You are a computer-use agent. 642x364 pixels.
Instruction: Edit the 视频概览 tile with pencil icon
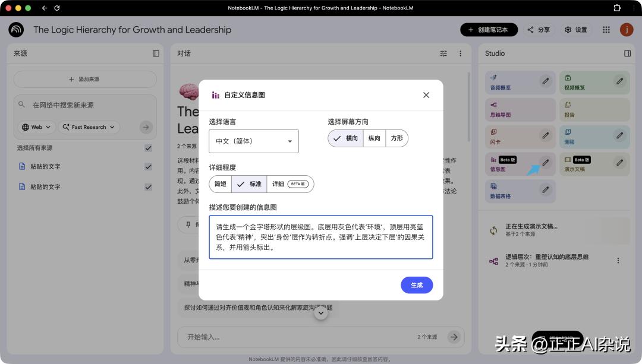(x=619, y=81)
